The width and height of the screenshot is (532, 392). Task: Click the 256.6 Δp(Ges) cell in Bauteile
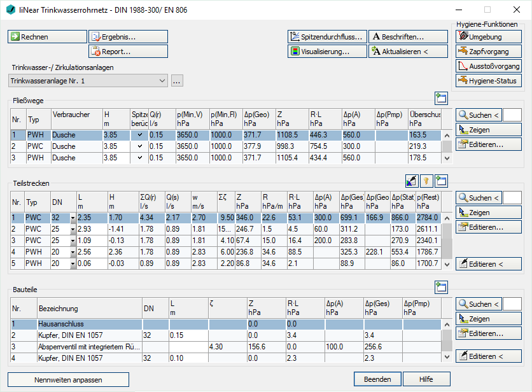coord(383,347)
